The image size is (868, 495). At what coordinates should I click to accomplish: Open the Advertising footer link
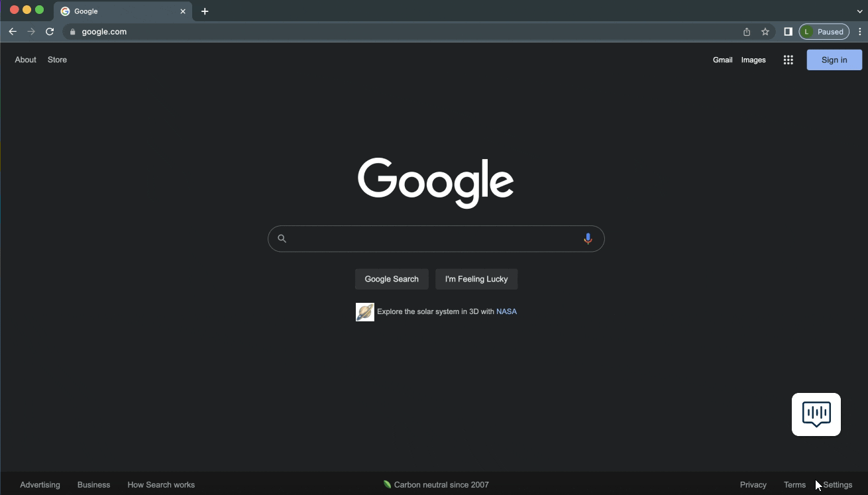[40, 485]
